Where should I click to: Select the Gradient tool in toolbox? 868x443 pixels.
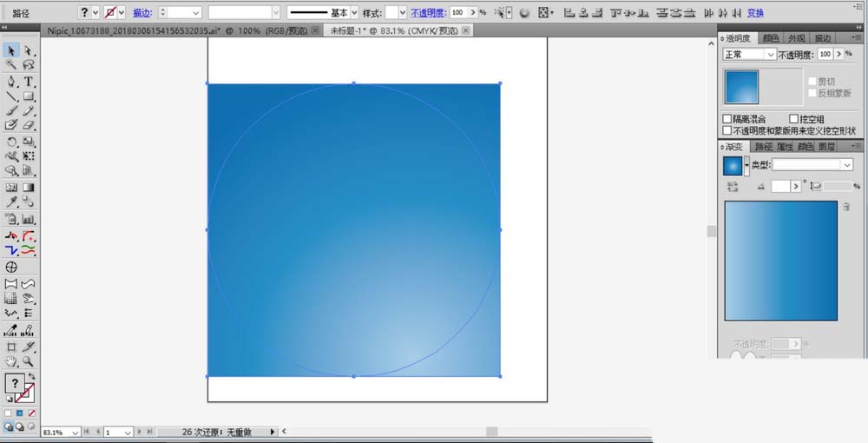click(29, 188)
